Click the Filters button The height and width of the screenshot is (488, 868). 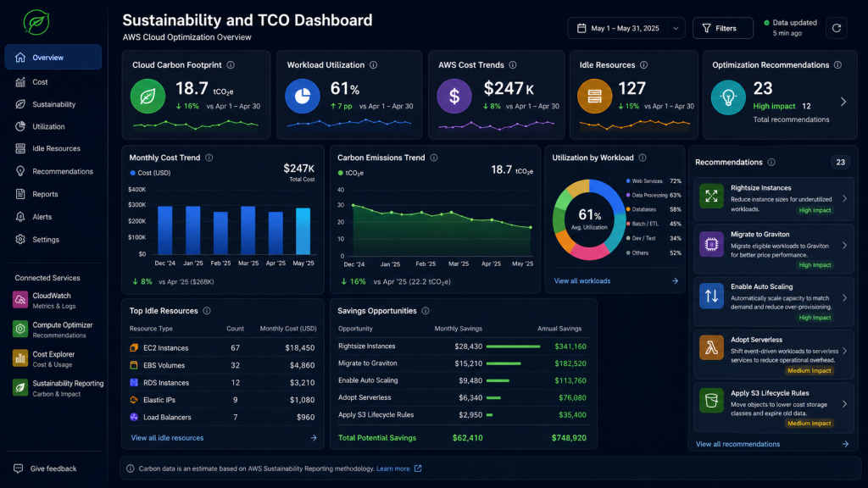(723, 28)
